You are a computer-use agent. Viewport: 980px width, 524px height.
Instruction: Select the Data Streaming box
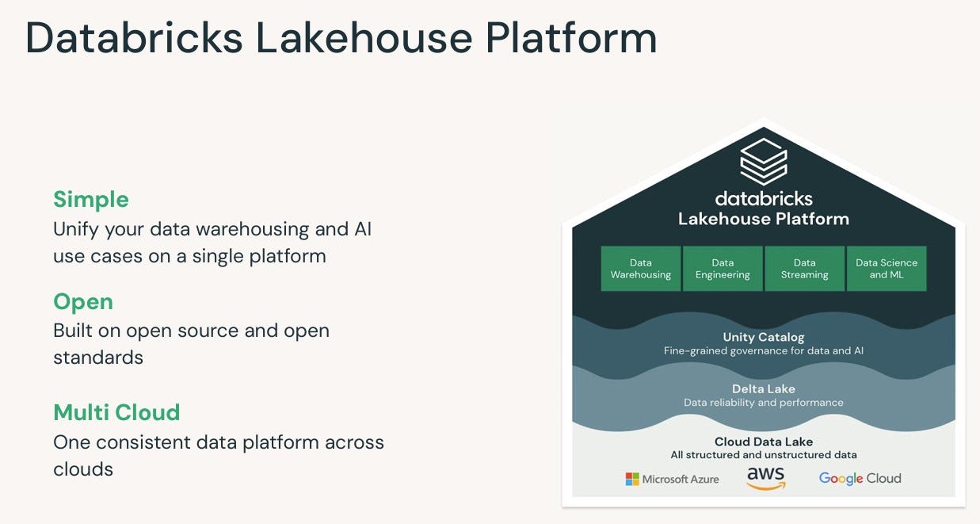tap(804, 269)
